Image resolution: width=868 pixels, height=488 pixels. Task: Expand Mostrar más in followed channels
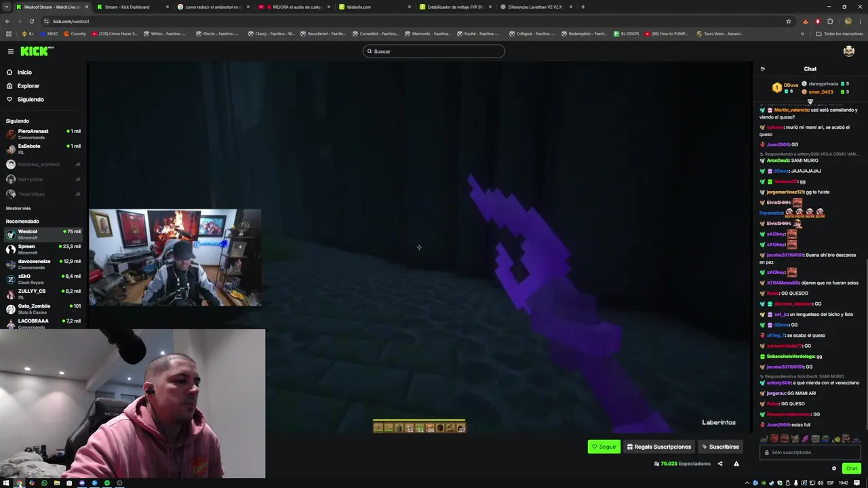(18, 208)
